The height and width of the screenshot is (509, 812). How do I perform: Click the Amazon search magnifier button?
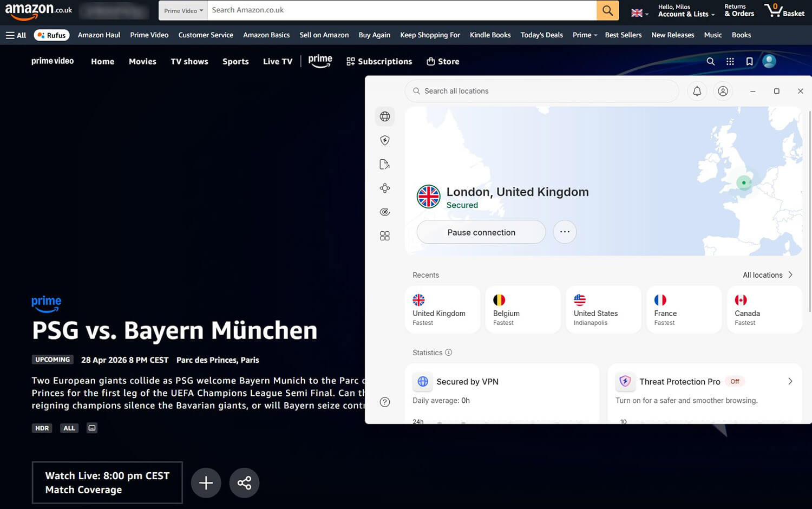(607, 10)
